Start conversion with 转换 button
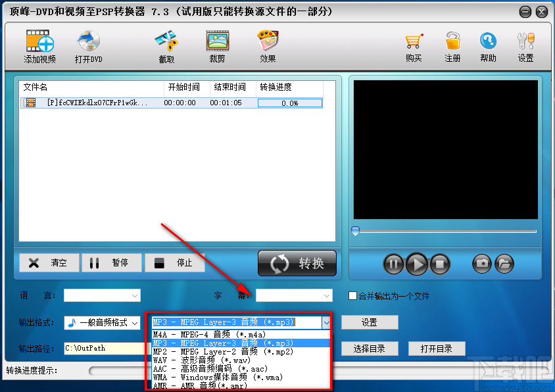The image size is (555, 392). pos(297,263)
